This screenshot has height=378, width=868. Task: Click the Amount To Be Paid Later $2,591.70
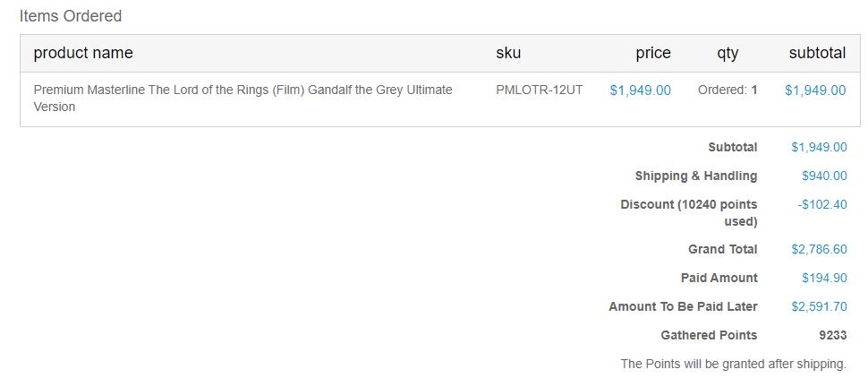click(x=819, y=306)
